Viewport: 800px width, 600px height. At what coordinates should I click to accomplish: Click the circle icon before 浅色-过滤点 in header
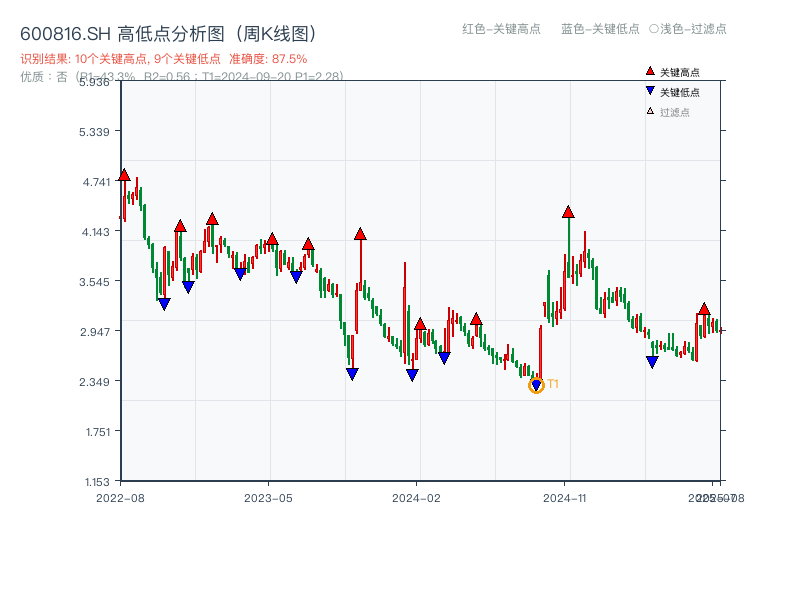click(655, 30)
